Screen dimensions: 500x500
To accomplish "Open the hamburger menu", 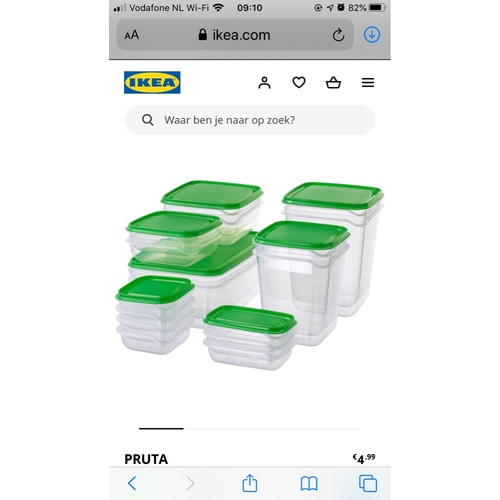I will click(368, 82).
